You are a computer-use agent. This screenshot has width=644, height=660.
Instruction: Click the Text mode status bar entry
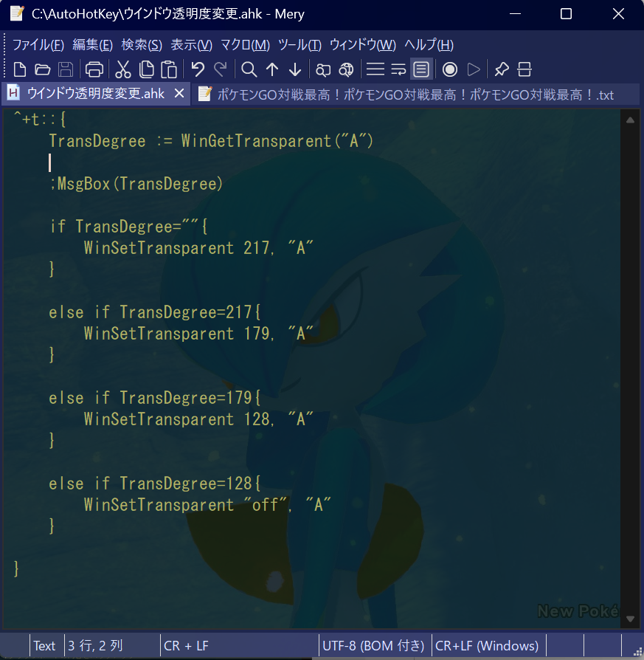(x=44, y=646)
